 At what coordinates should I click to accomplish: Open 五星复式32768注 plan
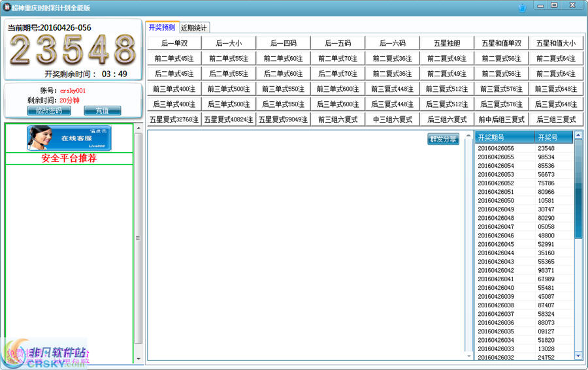pyautogui.click(x=174, y=119)
